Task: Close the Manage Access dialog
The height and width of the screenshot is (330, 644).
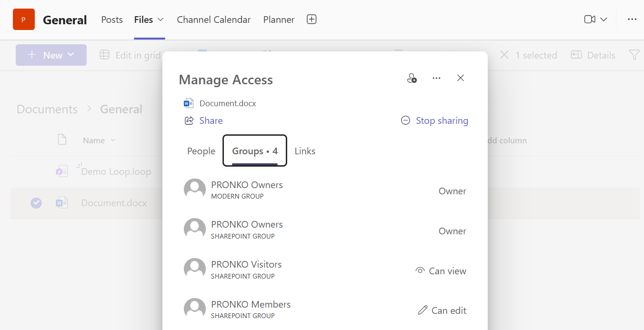Action: click(x=460, y=78)
